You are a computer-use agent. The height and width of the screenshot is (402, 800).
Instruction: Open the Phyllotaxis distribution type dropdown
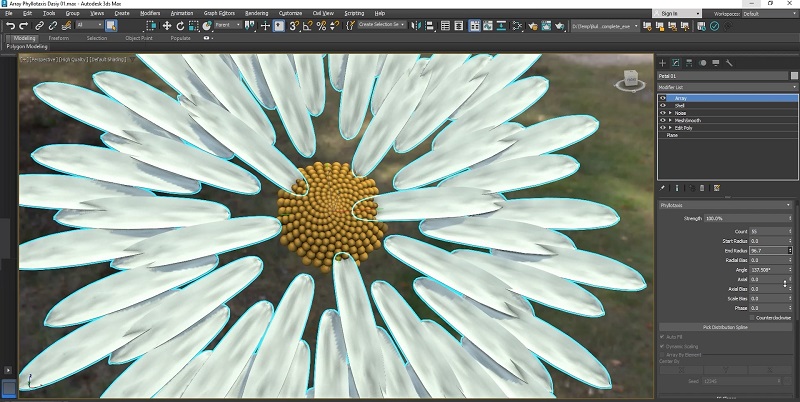727,205
